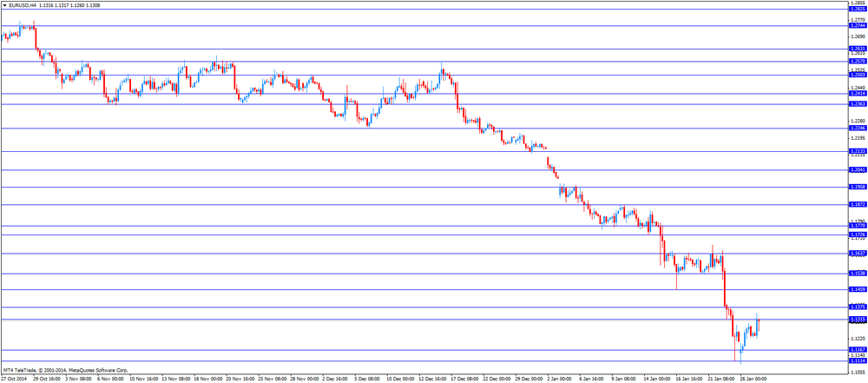Screen dimensions: 868x383
Task: Click the 1.1055 tick on the price axis
Action: click(858, 373)
